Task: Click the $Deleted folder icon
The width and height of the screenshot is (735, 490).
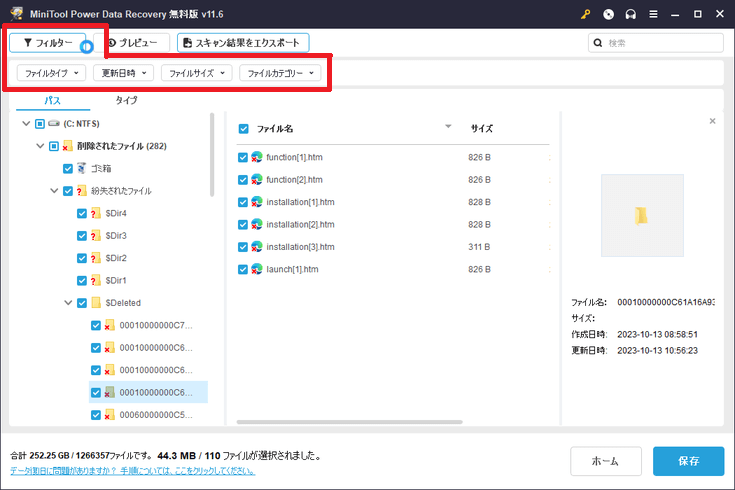Action: [x=97, y=302]
